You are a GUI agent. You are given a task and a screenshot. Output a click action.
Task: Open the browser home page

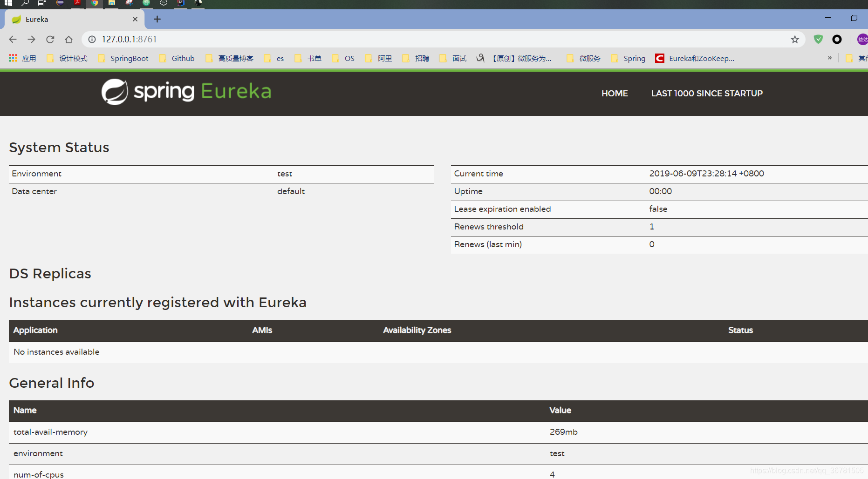coord(68,40)
